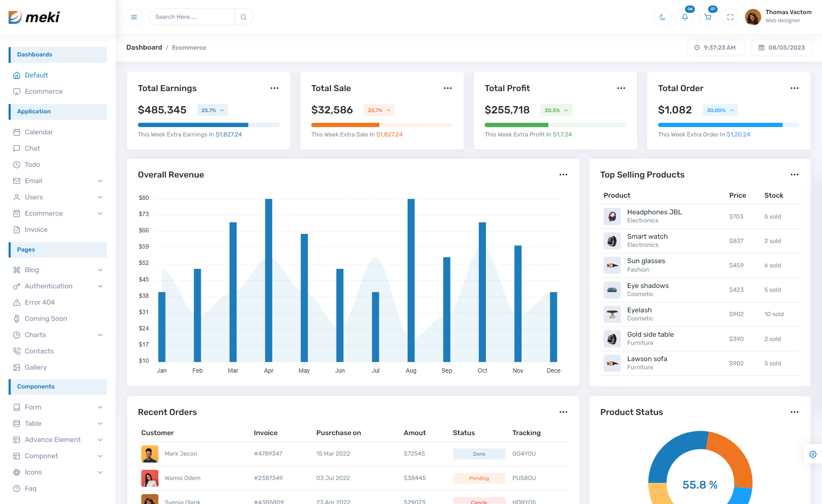Open Top Selling Products options ellipsis
The width and height of the screenshot is (822, 504).
point(795,175)
